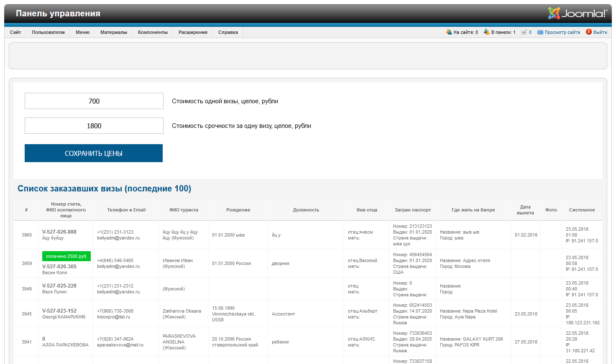
Task: Click the "ФИО туриста" column header
Action: click(x=184, y=210)
